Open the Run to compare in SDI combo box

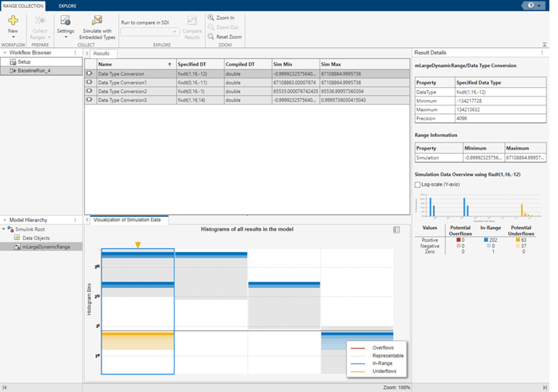pos(149,32)
